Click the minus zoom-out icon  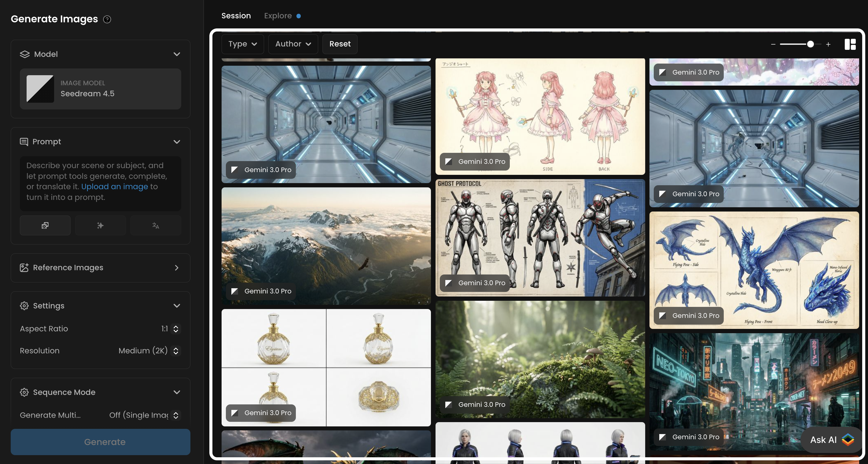click(773, 44)
